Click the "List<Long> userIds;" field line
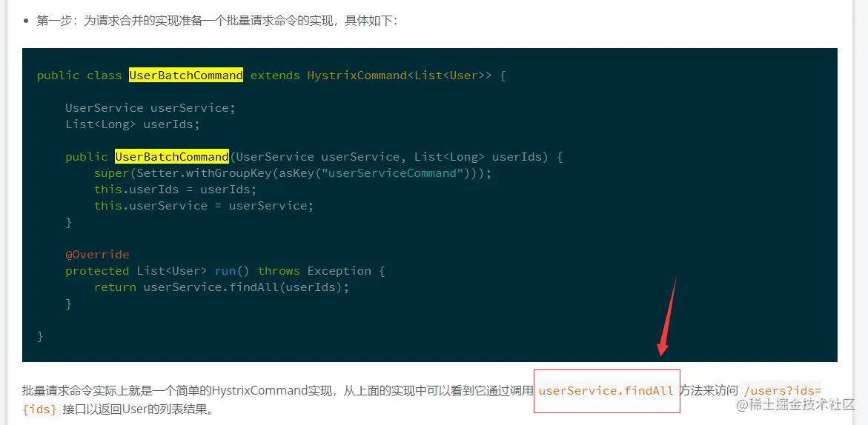Viewport: 868px width, 425px height. tap(132, 124)
